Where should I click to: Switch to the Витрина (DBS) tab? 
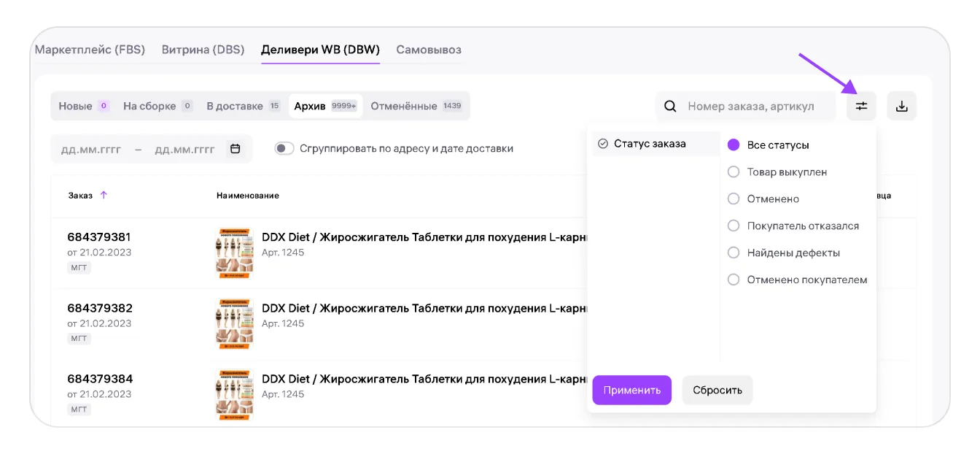pyautogui.click(x=203, y=50)
